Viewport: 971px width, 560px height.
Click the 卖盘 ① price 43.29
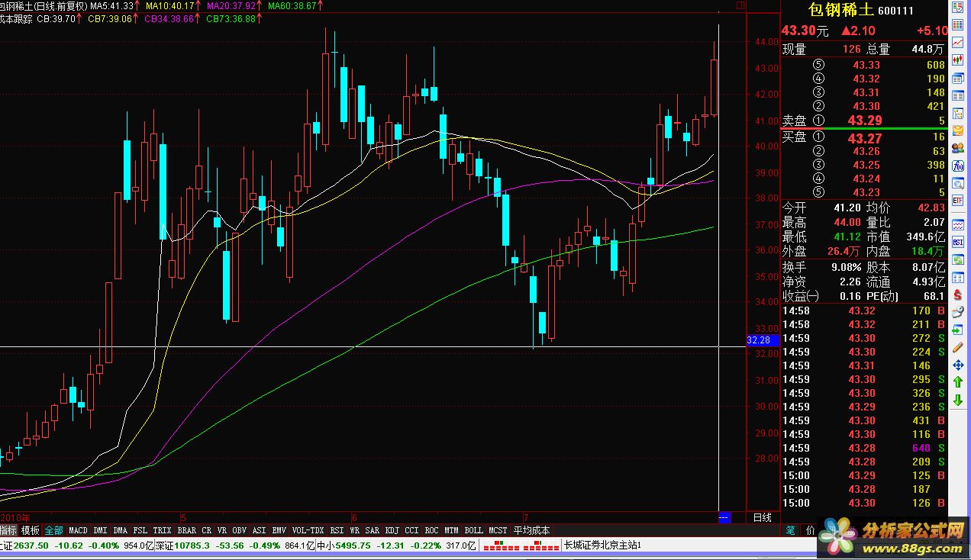click(865, 120)
